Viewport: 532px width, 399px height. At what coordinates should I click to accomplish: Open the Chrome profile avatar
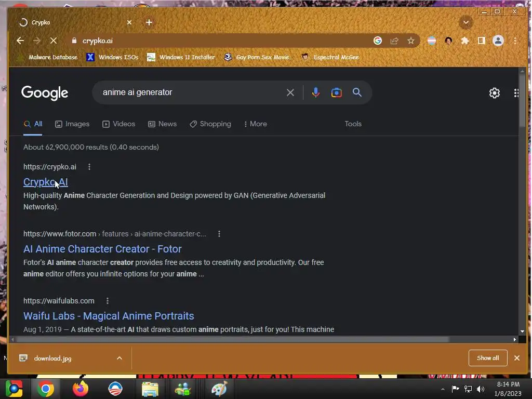pyautogui.click(x=498, y=41)
